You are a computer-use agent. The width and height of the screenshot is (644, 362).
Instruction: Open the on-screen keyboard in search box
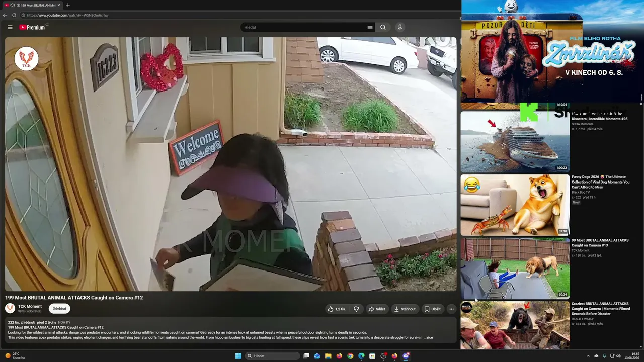point(370,27)
